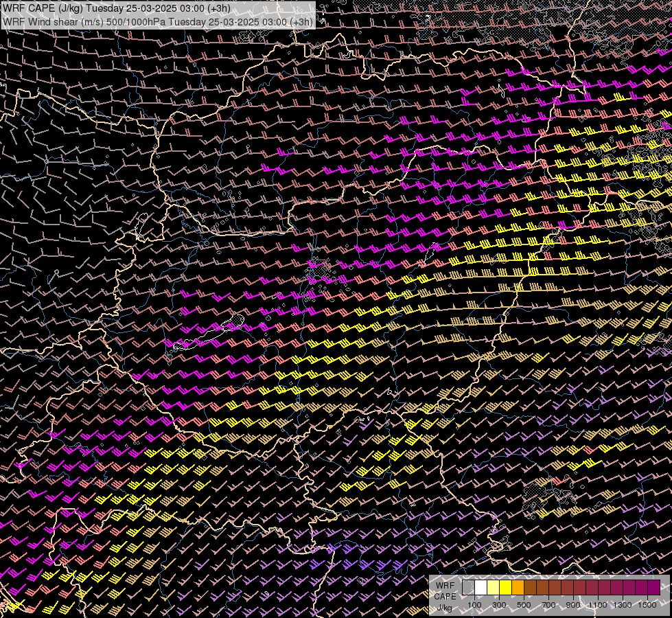
Task: Select the bright yellow legend swatch after 300
Action: click(505, 588)
